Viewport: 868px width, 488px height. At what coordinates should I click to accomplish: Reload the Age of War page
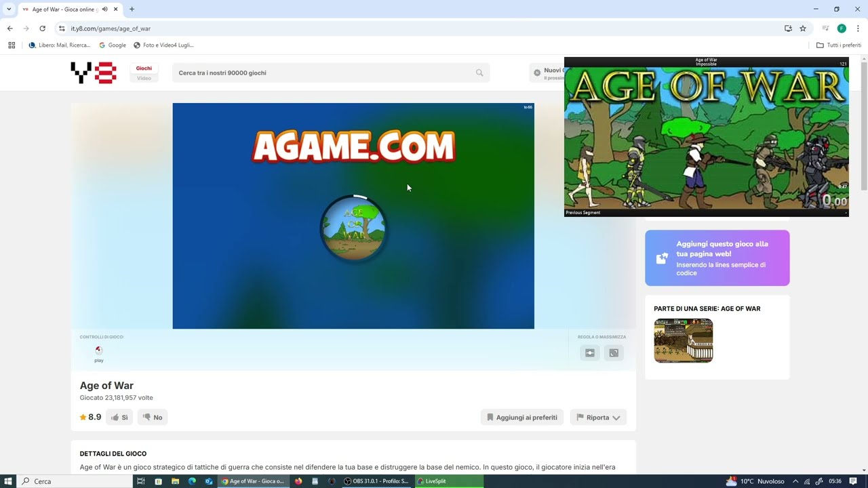point(42,28)
